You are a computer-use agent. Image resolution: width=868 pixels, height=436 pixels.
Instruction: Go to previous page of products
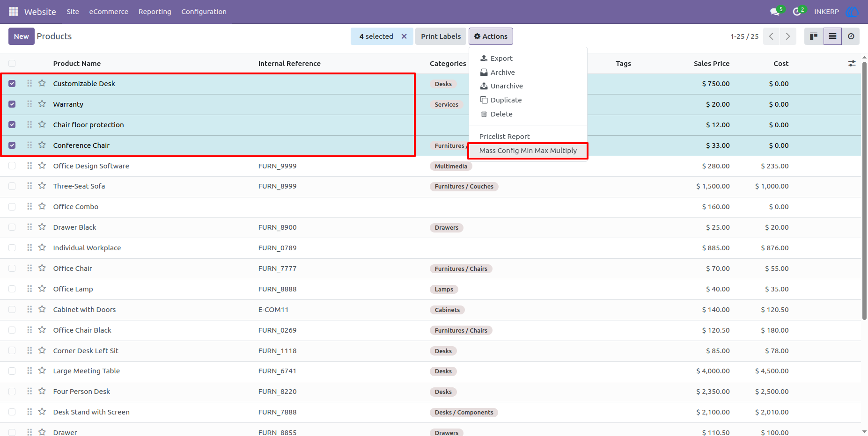coord(771,36)
